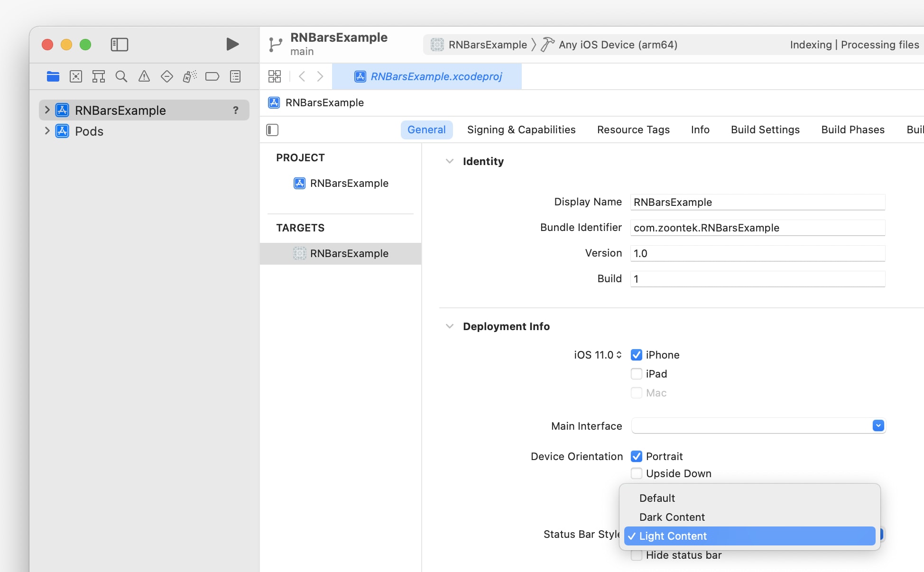Click the Run button to build the app

coord(232,44)
